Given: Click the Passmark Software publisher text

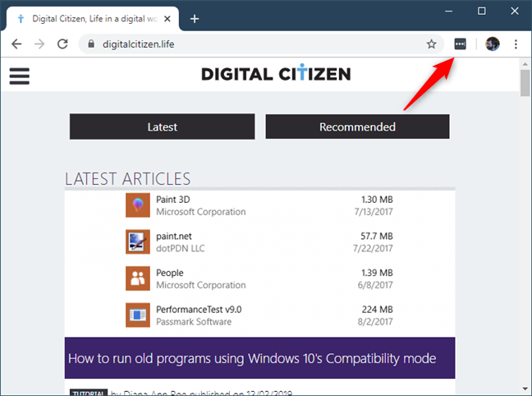Looking at the screenshot, I should pyautogui.click(x=194, y=321).
